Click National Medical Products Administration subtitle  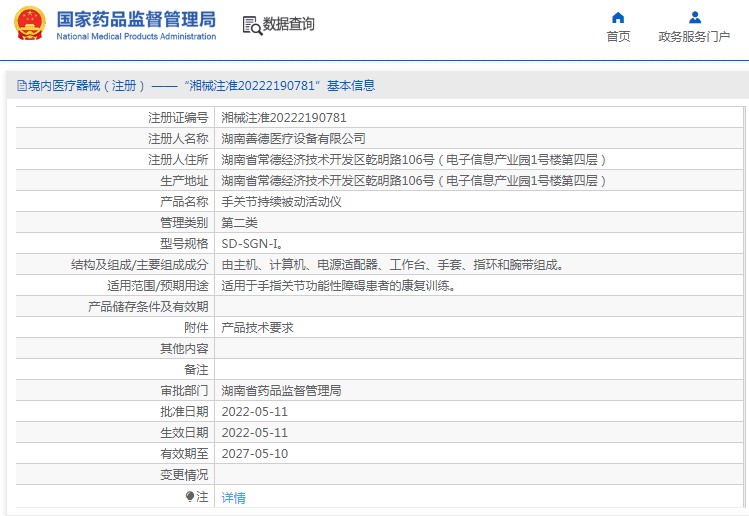136,36
